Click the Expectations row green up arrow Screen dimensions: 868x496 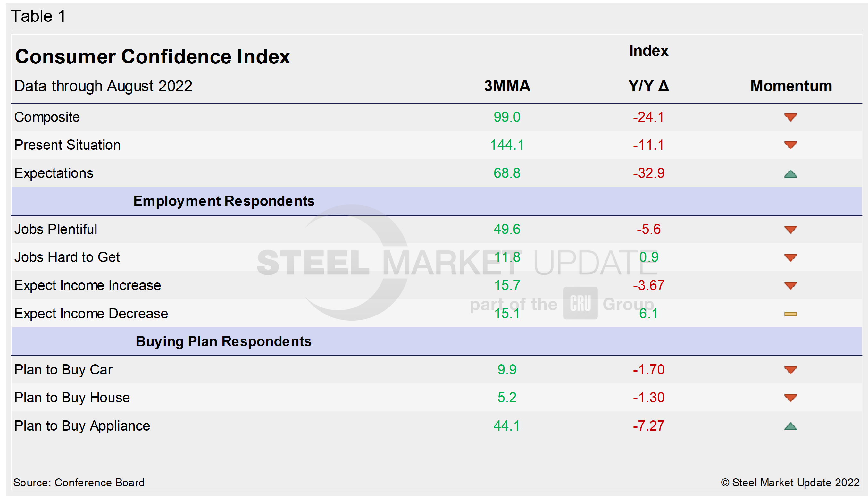[x=790, y=174]
